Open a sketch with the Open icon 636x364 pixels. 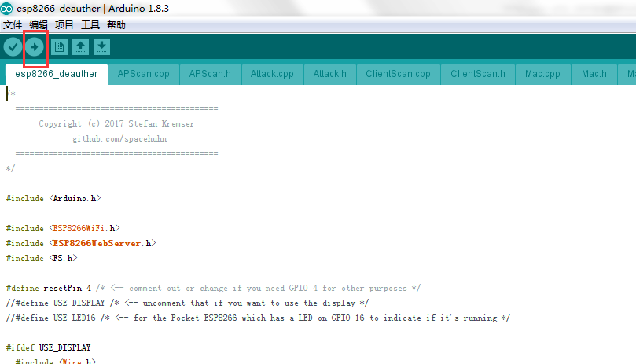coord(80,47)
